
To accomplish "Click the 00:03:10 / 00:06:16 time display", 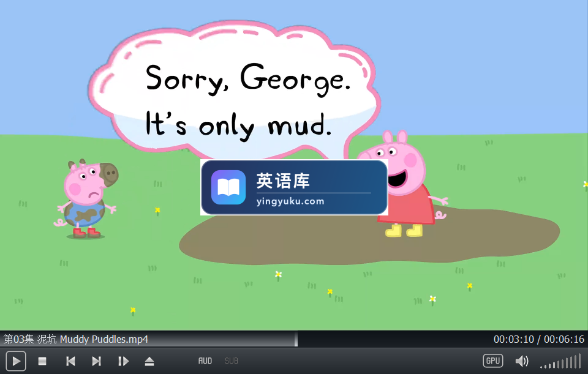I will [x=539, y=339].
